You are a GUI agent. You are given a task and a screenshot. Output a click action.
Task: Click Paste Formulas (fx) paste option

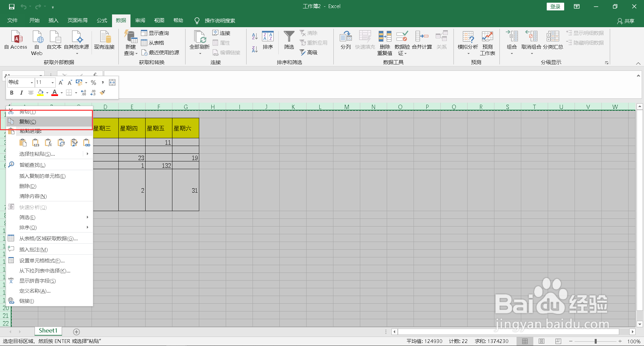48,143
